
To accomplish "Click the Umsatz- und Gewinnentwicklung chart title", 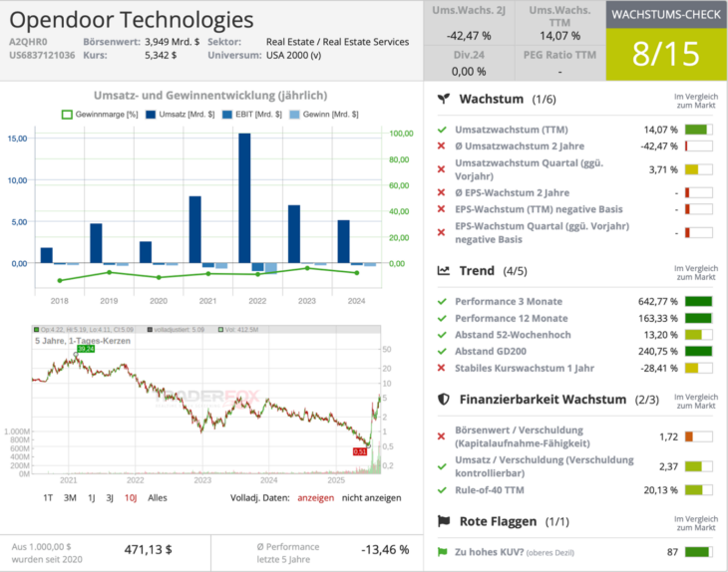I will click(210, 96).
